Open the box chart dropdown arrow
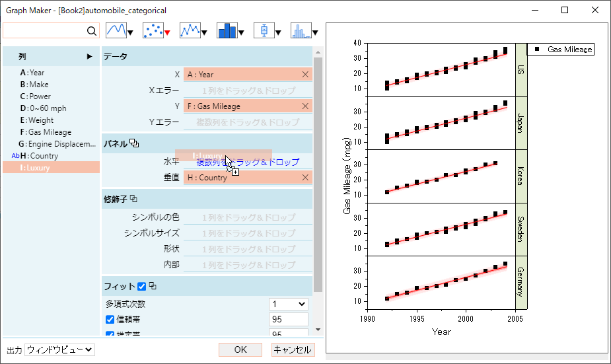Image resolution: width=611 pixels, height=364 pixels. tap(278, 33)
